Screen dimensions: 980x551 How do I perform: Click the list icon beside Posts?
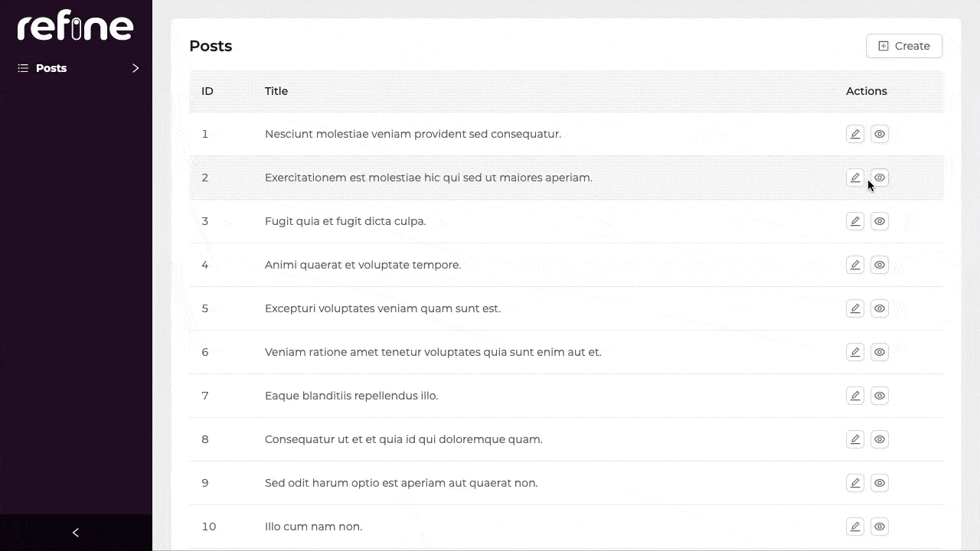23,68
